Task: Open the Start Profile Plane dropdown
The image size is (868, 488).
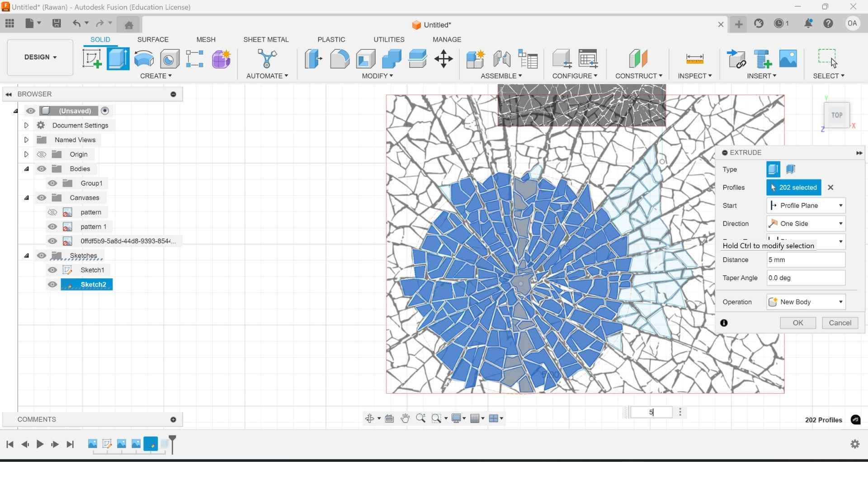Action: click(806, 206)
